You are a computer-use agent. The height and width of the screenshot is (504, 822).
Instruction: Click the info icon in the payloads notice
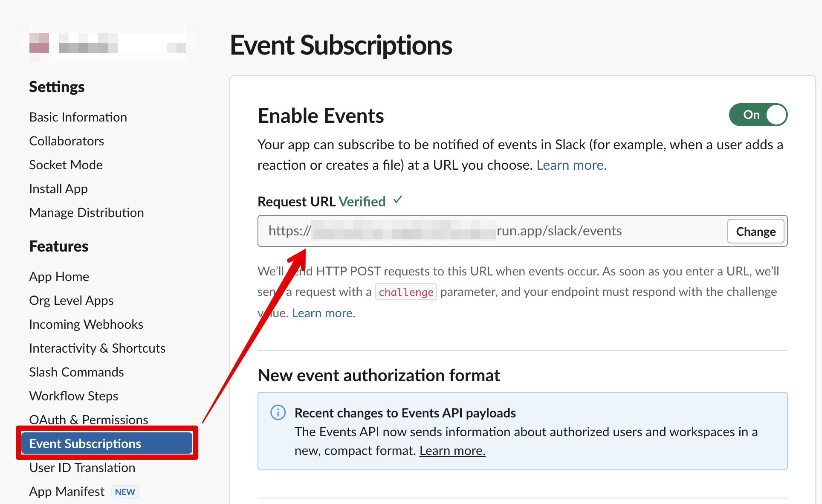click(278, 412)
